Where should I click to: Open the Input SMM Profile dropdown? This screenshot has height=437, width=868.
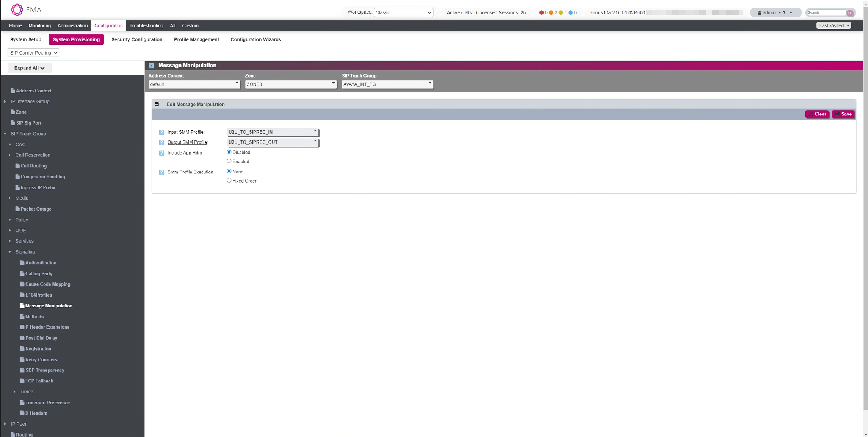273,132
